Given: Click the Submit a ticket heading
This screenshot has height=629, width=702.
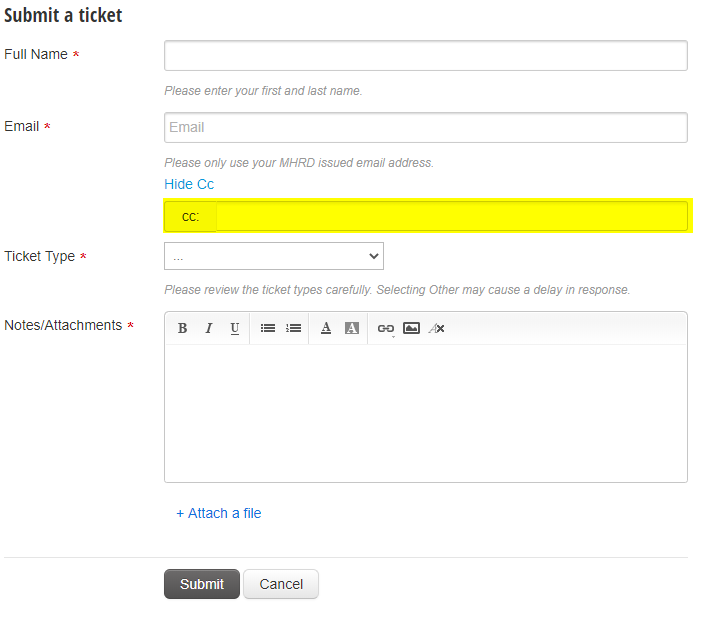Looking at the screenshot, I should (64, 16).
